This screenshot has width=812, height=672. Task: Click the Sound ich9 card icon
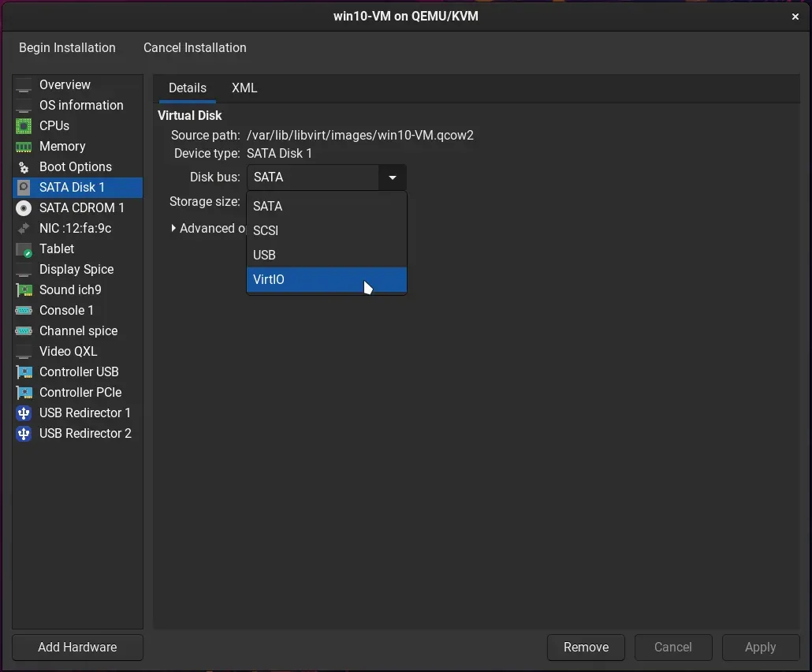24,290
